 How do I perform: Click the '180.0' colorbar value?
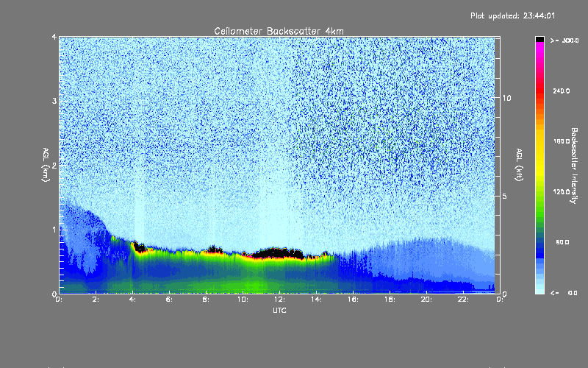click(x=562, y=141)
